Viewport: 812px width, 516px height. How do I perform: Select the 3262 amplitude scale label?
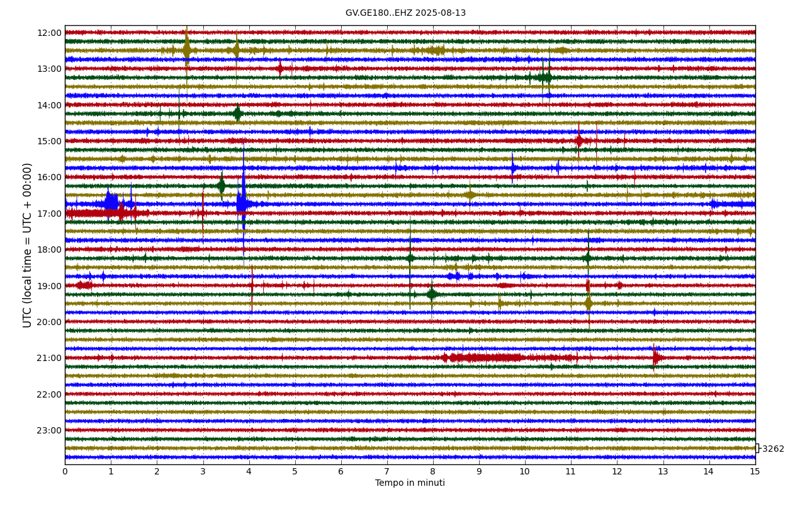point(772,449)
